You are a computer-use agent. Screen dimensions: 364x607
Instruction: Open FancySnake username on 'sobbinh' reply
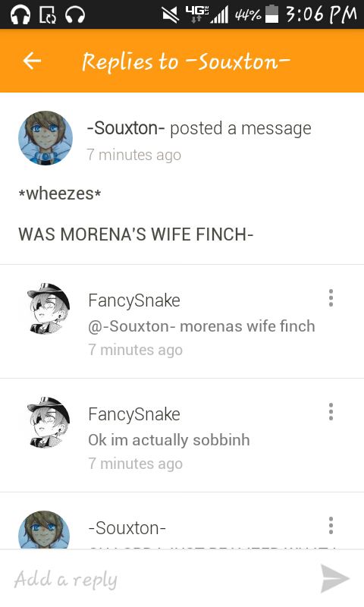tap(134, 414)
